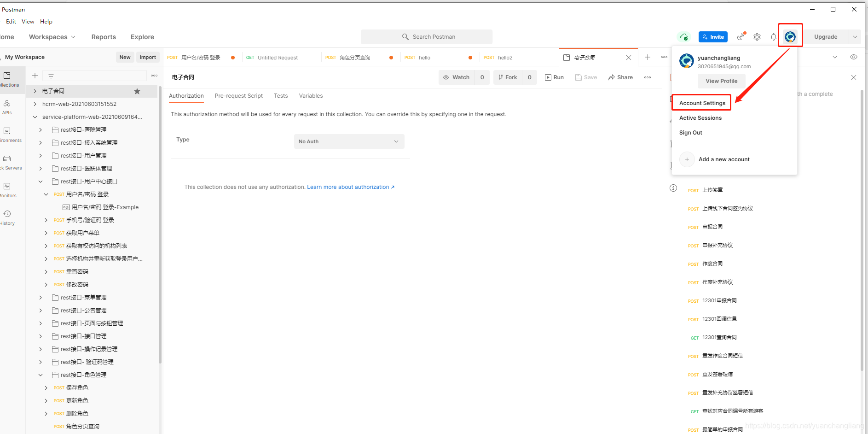Click the New button in workspace header
Image resolution: width=868 pixels, height=434 pixels.
125,57
